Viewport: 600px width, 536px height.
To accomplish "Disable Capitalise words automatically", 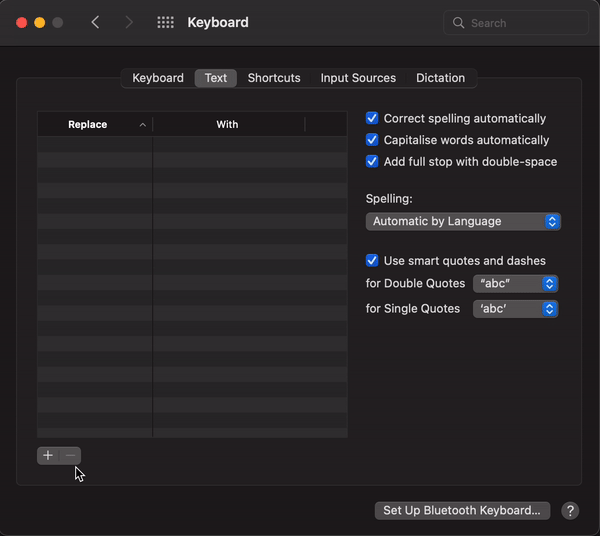I will (x=372, y=140).
